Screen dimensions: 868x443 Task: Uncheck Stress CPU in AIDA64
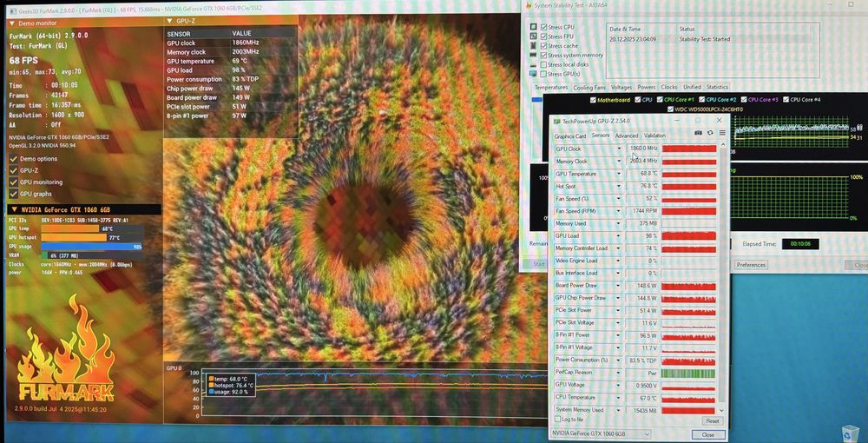(543, 27)
